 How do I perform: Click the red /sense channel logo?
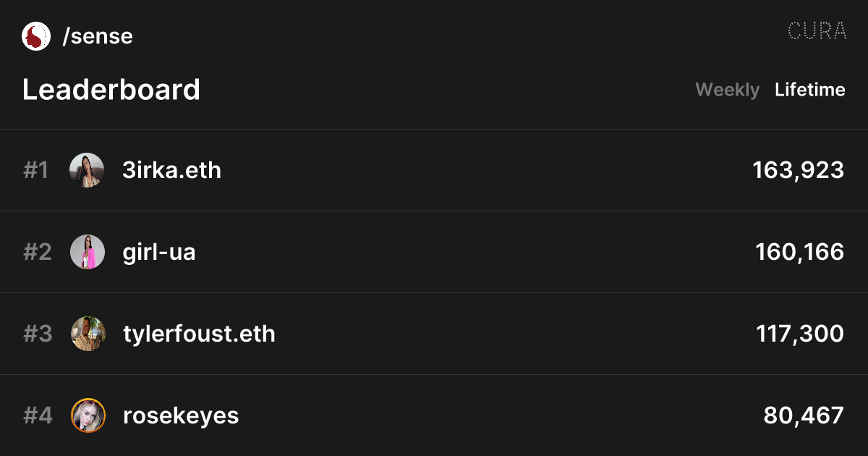click(36, 36)
